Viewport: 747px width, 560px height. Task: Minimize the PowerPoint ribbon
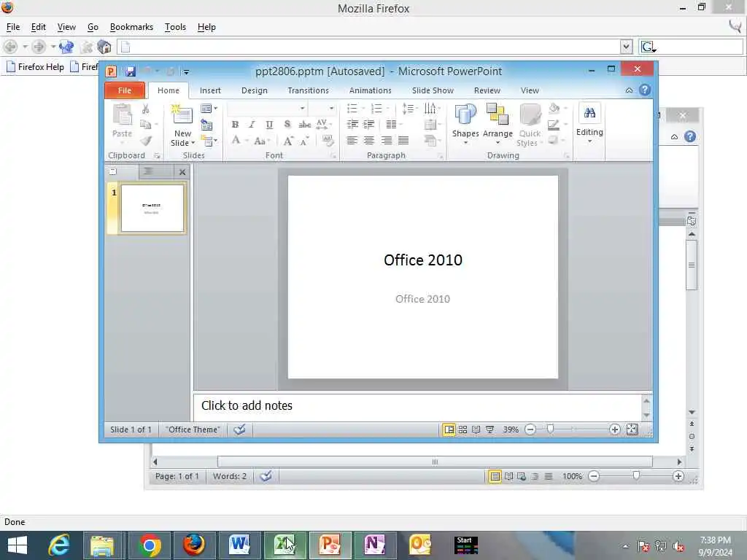pyautogui.click(x=629, y=90)
